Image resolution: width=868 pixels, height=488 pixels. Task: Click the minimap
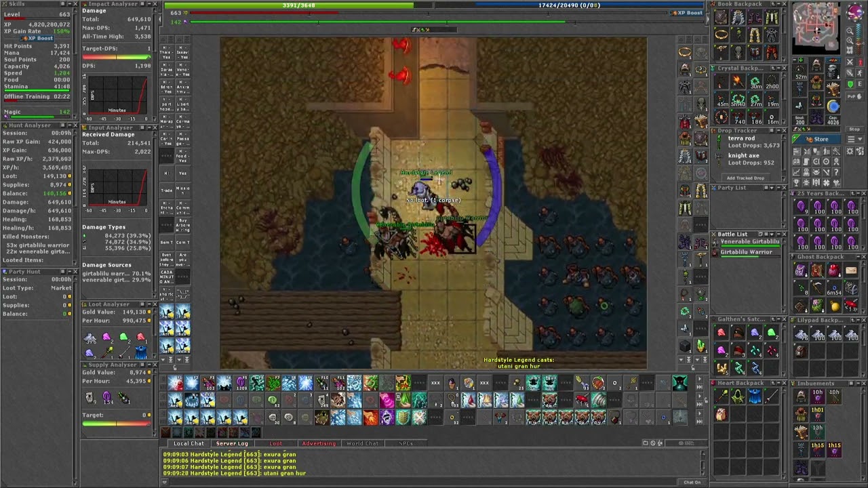(x=816, y=28)
